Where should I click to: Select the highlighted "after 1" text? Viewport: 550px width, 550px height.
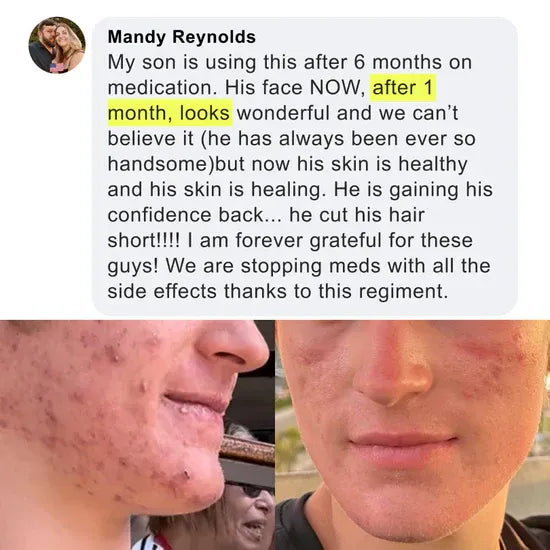(403, 88)
